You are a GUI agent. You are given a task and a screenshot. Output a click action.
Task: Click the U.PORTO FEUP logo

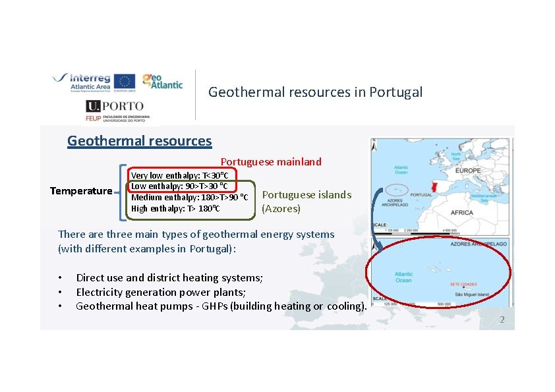tap(117, 111)
